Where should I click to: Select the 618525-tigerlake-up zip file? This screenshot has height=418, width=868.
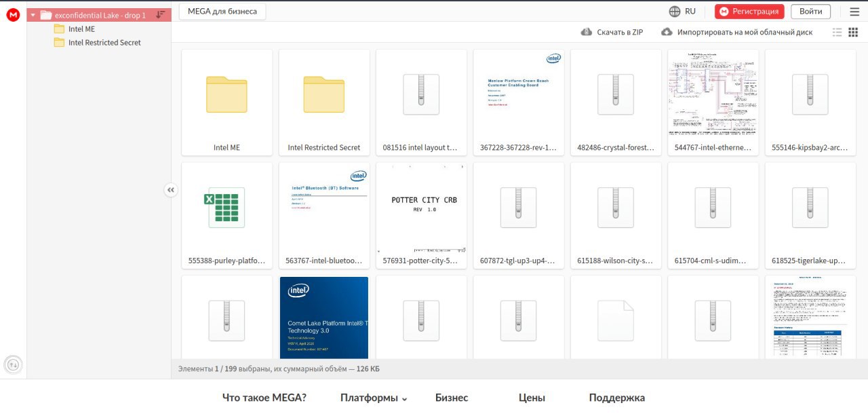(x=810, y=216)
